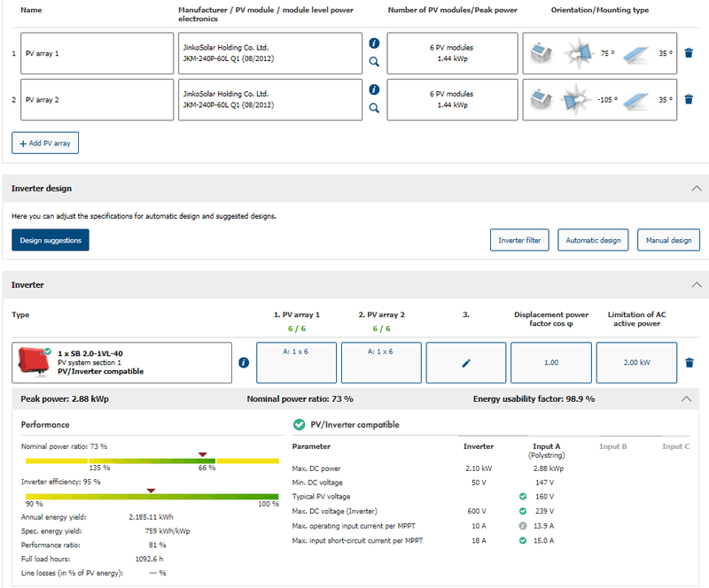This screenshot has height=588, width=709.
Task: Click info icon for PV array 2
Action: [x=374, y=89]
